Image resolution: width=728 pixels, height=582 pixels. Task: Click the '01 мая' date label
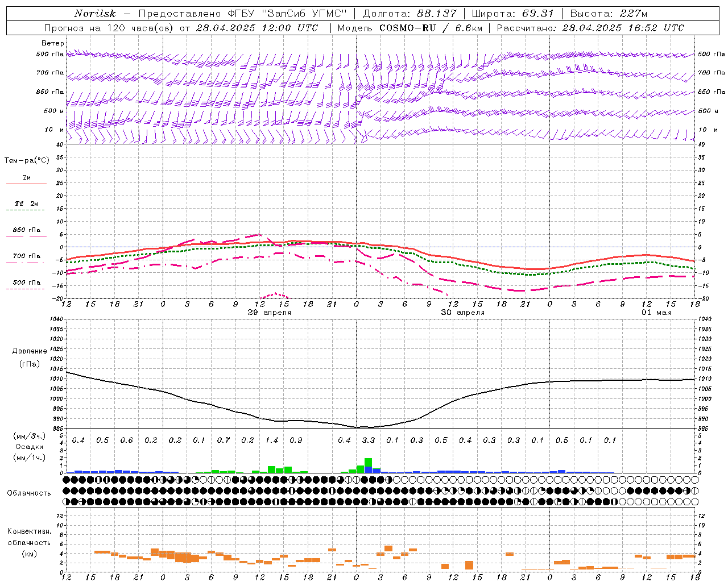[x=656, y=313]
